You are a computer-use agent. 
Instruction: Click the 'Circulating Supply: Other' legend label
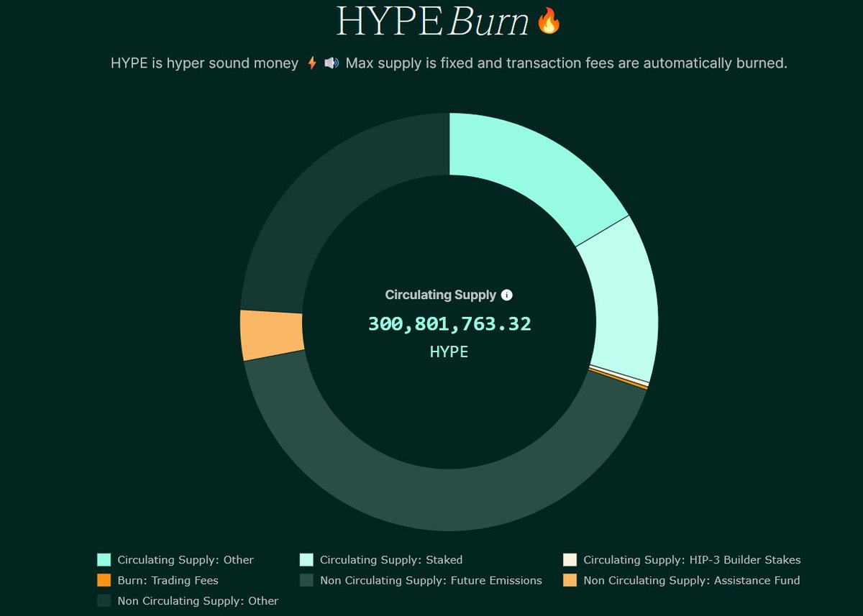(x=186, y=560)
